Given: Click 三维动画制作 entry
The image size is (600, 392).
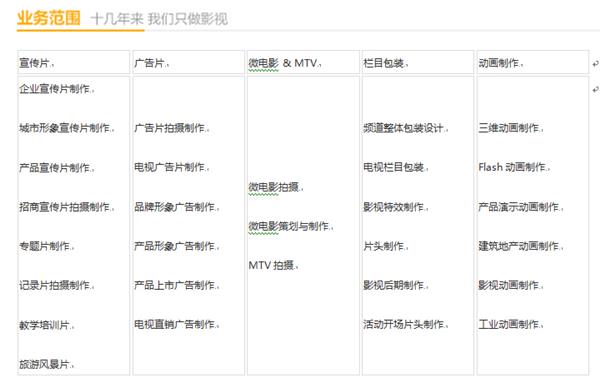Looking at the screenshot, I should [x=509, y=128].
